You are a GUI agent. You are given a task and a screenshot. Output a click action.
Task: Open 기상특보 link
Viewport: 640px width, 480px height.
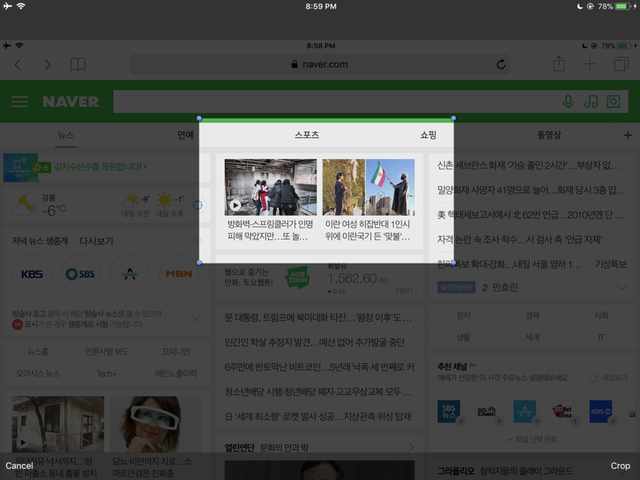click(611, 264)
